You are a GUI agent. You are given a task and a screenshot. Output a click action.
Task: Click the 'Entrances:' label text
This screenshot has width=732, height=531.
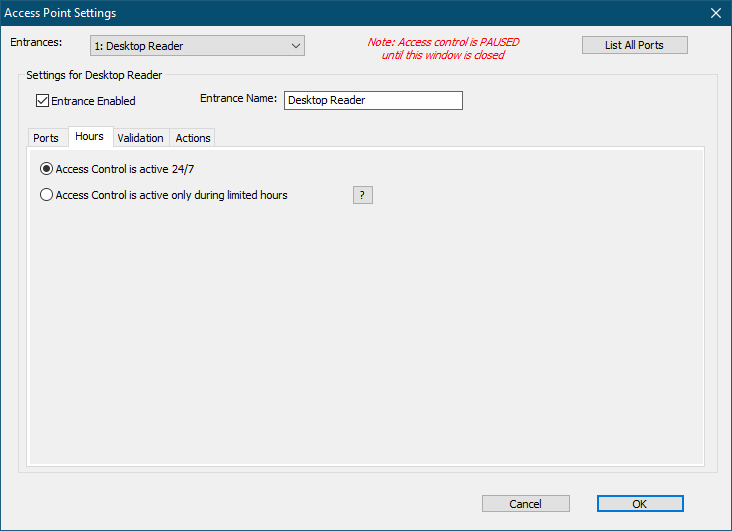36,43
